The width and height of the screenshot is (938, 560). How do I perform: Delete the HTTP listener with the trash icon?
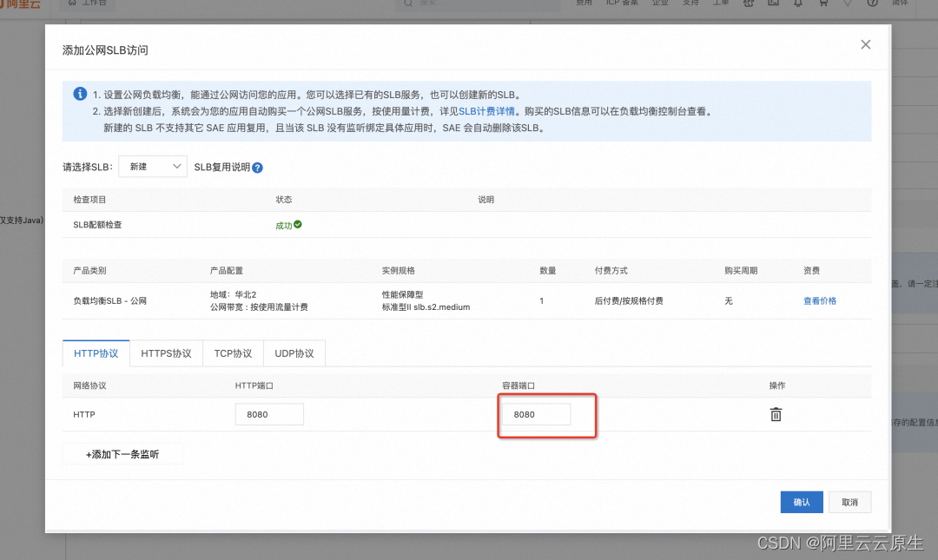pyautogui.click(x=776, y=414)
